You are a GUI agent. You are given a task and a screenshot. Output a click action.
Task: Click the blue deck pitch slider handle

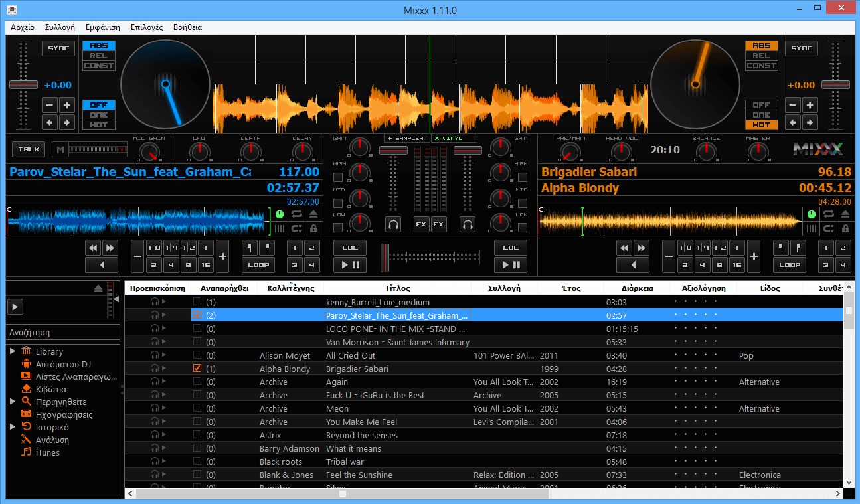(x=23, y=85)
